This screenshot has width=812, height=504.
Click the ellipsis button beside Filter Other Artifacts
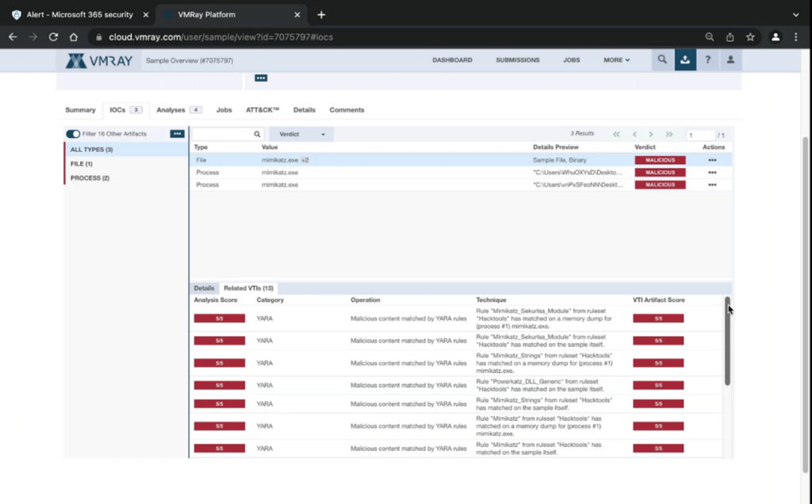point(177,133)
